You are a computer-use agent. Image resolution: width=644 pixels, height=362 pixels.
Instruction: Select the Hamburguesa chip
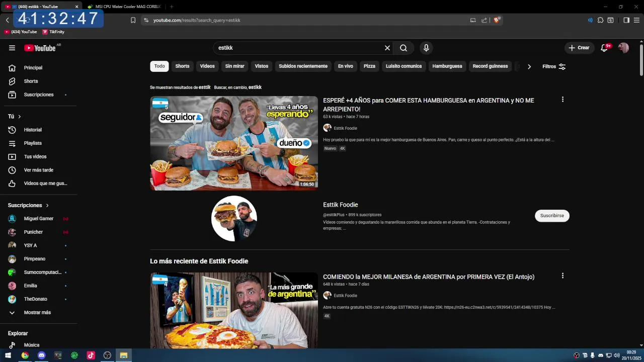point(447,66)
